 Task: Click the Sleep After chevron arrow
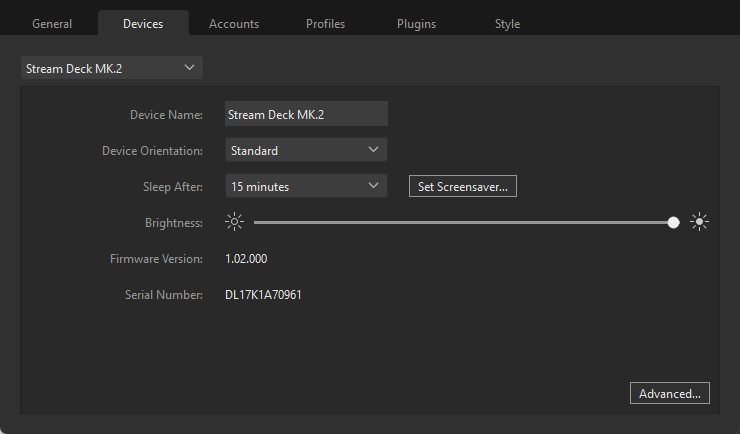(x=373, y=185)
